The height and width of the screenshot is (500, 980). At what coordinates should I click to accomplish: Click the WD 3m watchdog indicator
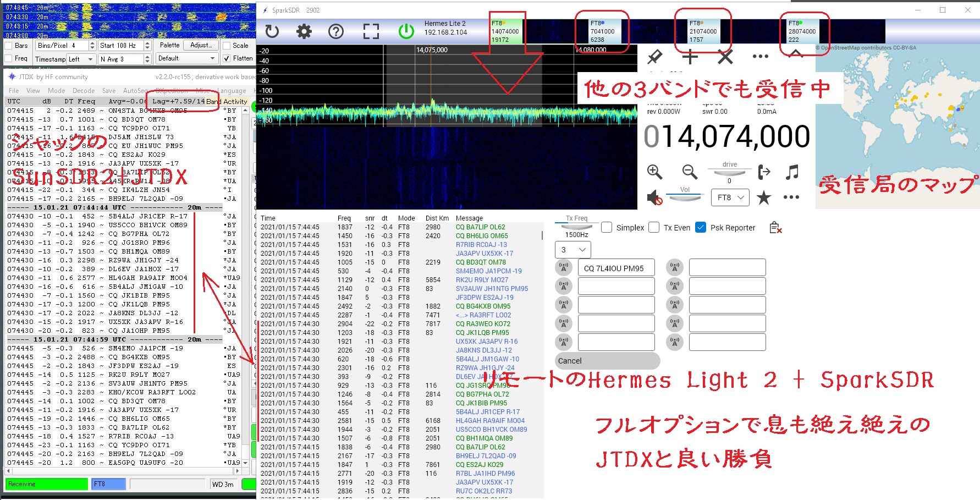point(223,484)
